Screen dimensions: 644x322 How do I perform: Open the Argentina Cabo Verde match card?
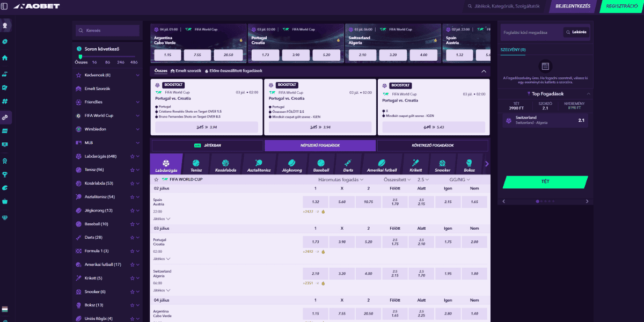coord(198,43)
